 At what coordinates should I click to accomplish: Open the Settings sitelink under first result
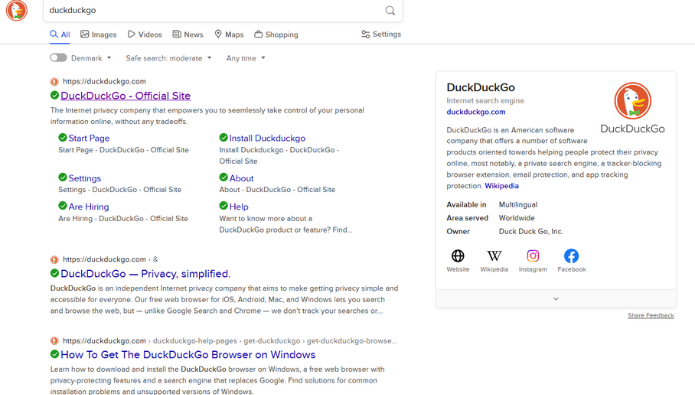point(85,178)
